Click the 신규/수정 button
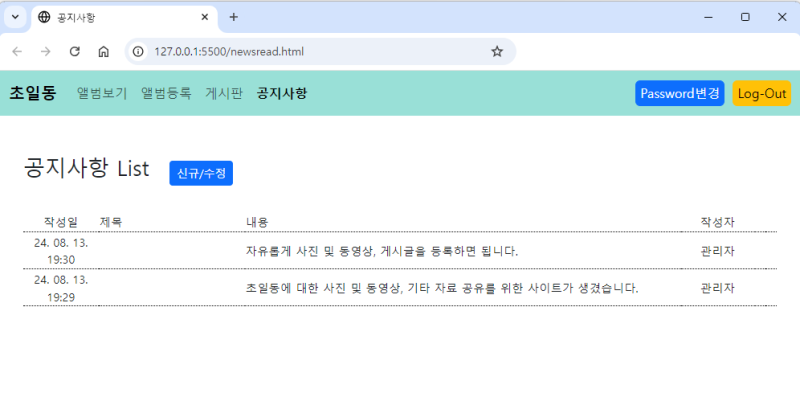The image size is (800, 393). click(201, 174)
